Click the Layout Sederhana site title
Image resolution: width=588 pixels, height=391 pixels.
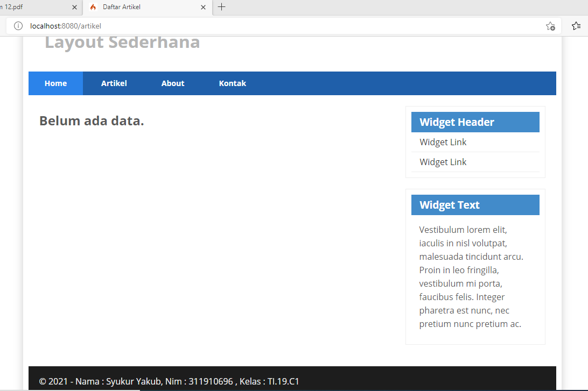[x=122, y=42]
